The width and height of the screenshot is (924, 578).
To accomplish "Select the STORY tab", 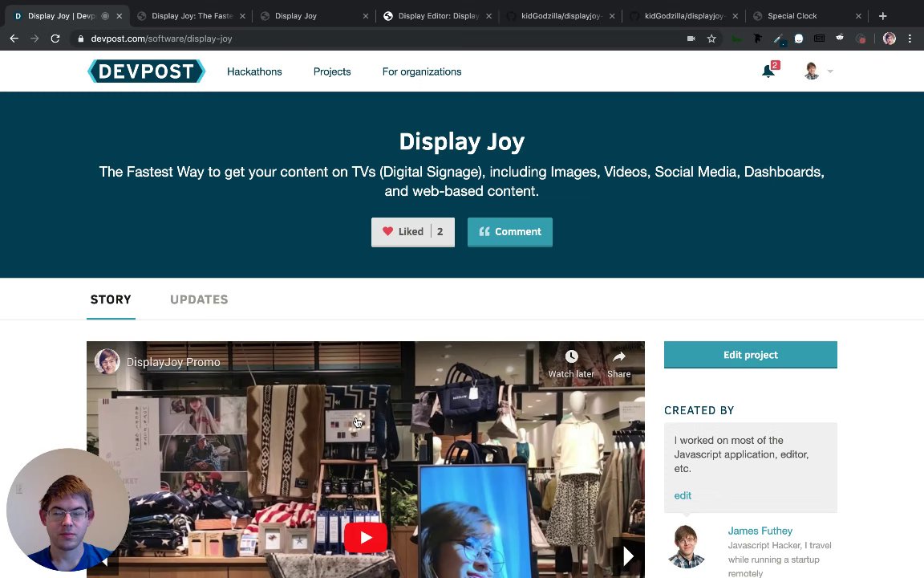I will click(x=111, y=299).
